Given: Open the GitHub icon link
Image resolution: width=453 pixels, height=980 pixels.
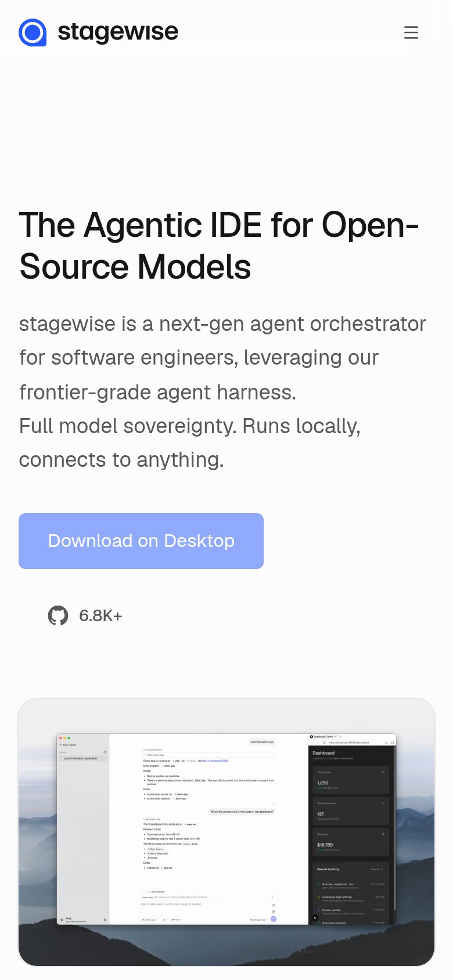Looking at the screenshot, I should pyautogui.click(x=58, y=616).
